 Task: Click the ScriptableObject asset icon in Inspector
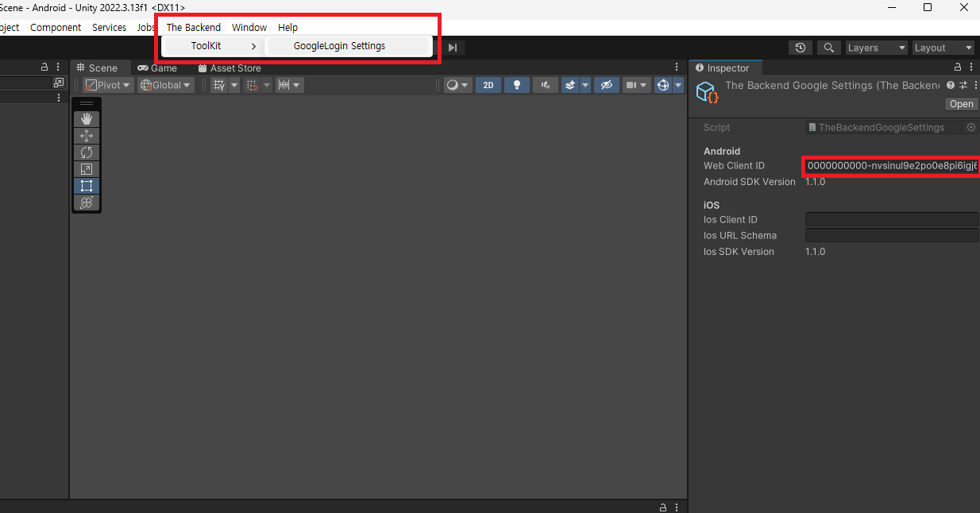(x=707, y=93)
